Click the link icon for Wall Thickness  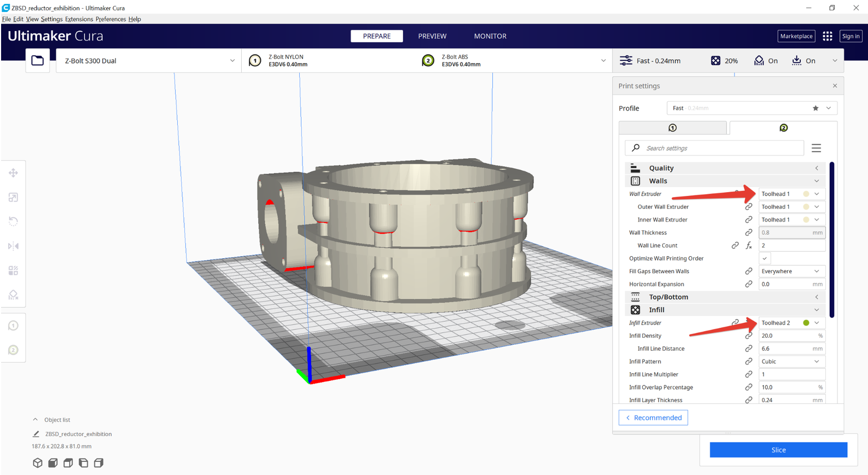click(x=748, y=233)
